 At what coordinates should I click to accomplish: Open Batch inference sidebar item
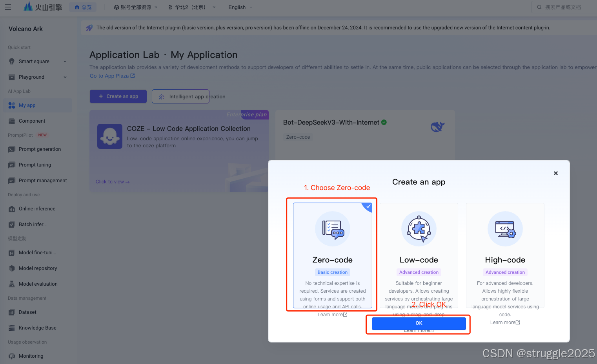(x=38, y=225)
